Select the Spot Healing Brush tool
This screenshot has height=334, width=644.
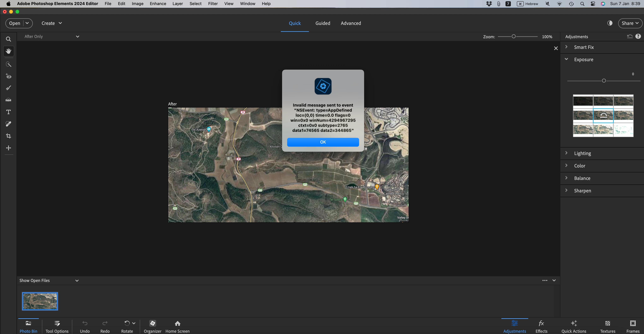click(x=9, y=124)
